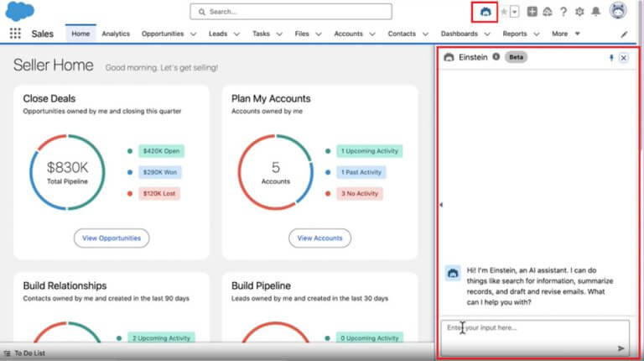
Task: Click the info icon next to Einstein
Action: click(496, 57)
